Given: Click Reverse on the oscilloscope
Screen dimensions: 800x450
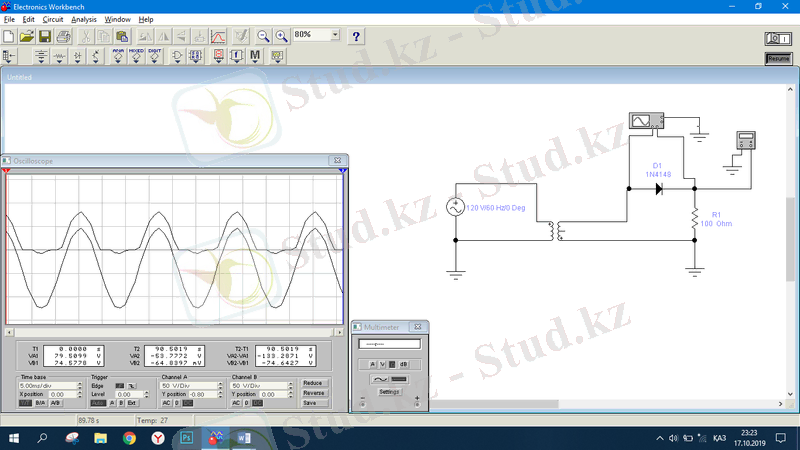Looking at the screenshot, I should click(x=314, y=393).
